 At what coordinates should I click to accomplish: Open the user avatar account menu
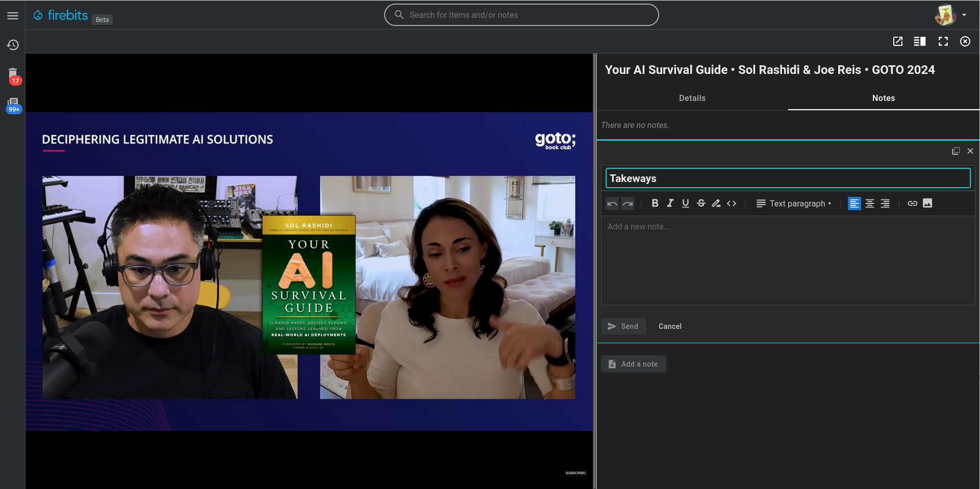950,15
